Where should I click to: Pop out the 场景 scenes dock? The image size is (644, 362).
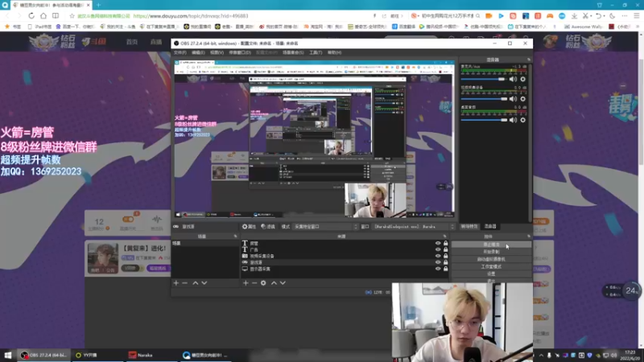235,237
